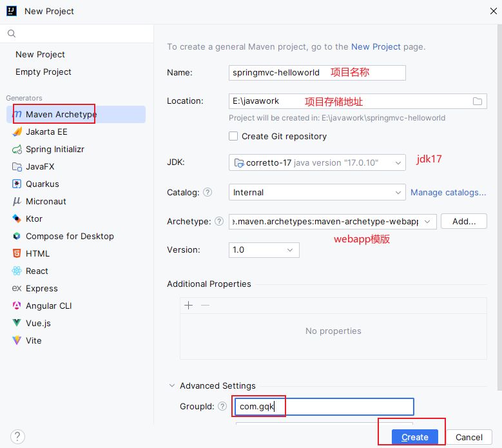
Task: Click the Micronaut mu icon
Action: click(x=17, y=201)
